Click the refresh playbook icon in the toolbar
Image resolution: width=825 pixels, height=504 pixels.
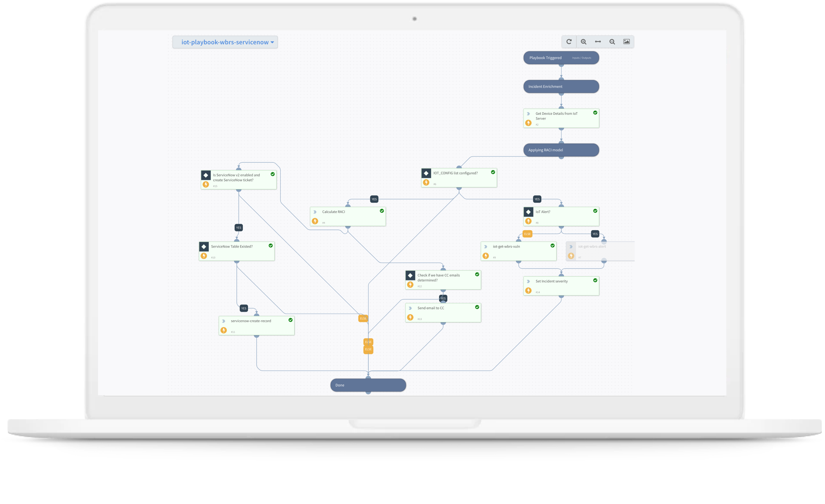pyautogui.click(x=569, y=41)
